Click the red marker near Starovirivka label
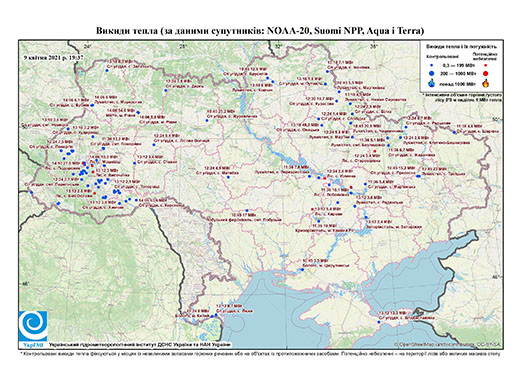Image resolution: width=520 pixels, height=368 pixels. [375, 151]
